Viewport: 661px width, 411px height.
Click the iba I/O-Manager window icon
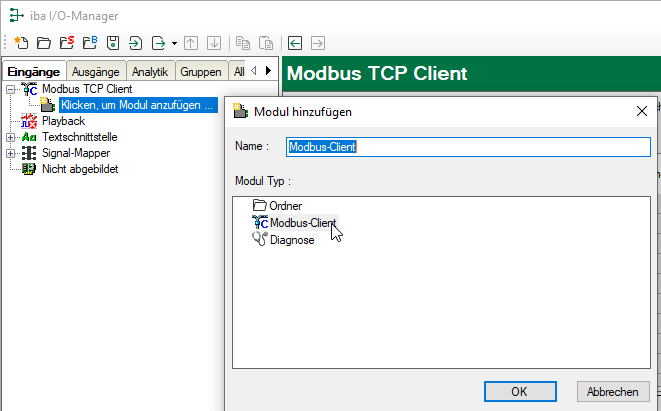click(x=17, y=16)
